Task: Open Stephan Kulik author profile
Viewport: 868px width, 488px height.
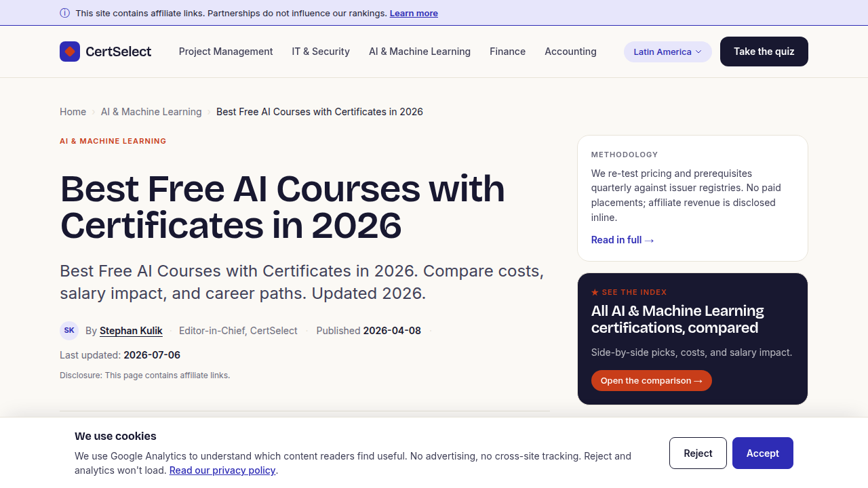Action: pos(131,331)
